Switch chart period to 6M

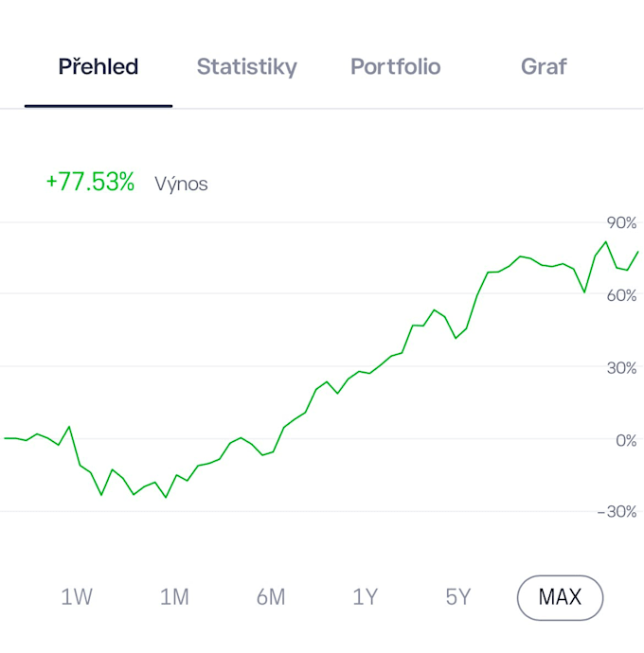(x=271, y=597)
